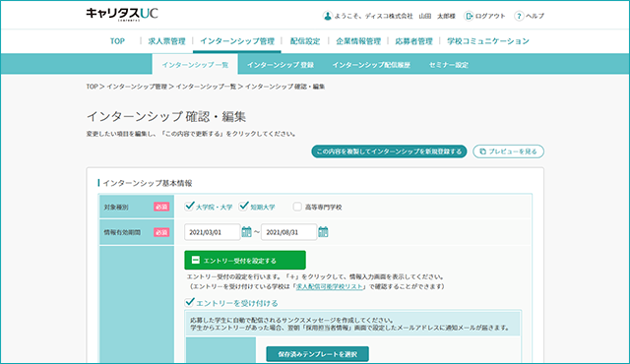
Task: Switch to the インターンシップ登録 tab
Action: [x=281, y=65]
